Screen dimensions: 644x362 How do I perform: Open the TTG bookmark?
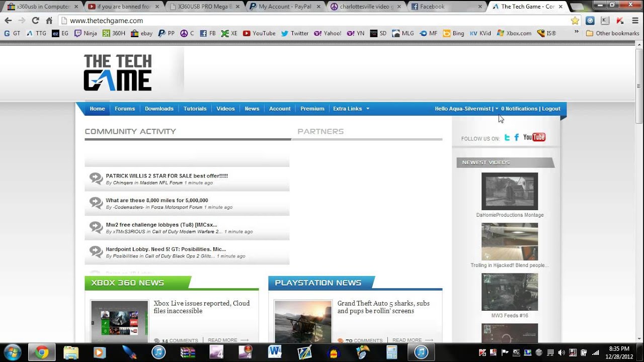pos(35,33)
